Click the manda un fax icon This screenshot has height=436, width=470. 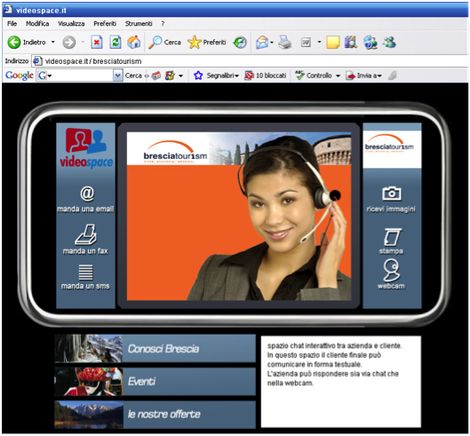[86, 234]
